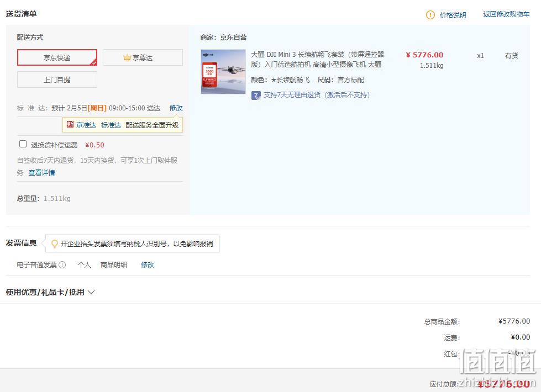
Task: Click the red 新 badge icon
Action: click(x=70, y=124)
